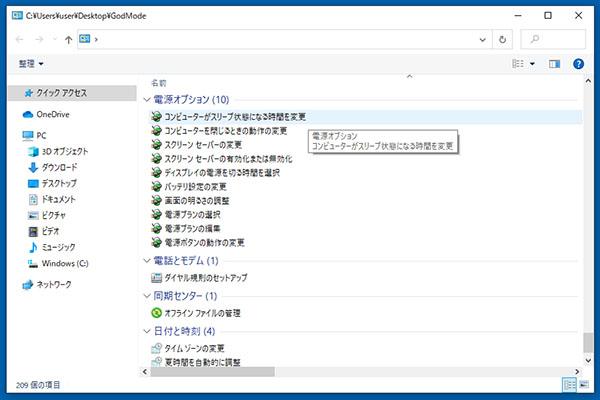Screen dimensions: 600x400
Task: Collapse the 日付と時刻 group
Action: coord(146,331)
